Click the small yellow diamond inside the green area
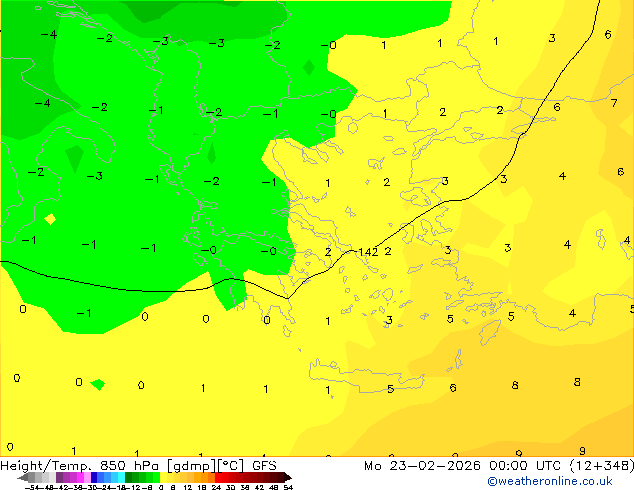634x490 pixels. click(x=50, y=219)
